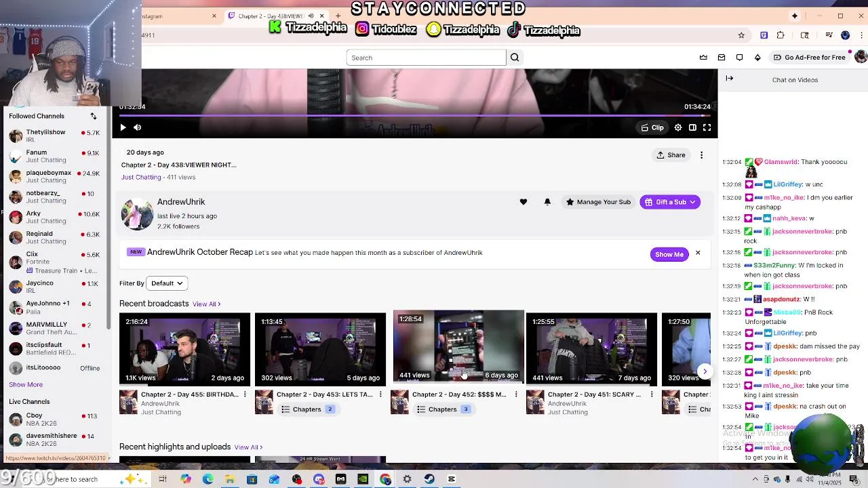868x488 pixels.
Task: Open Fanum followed channel
Action: click(x=56, y=156)
